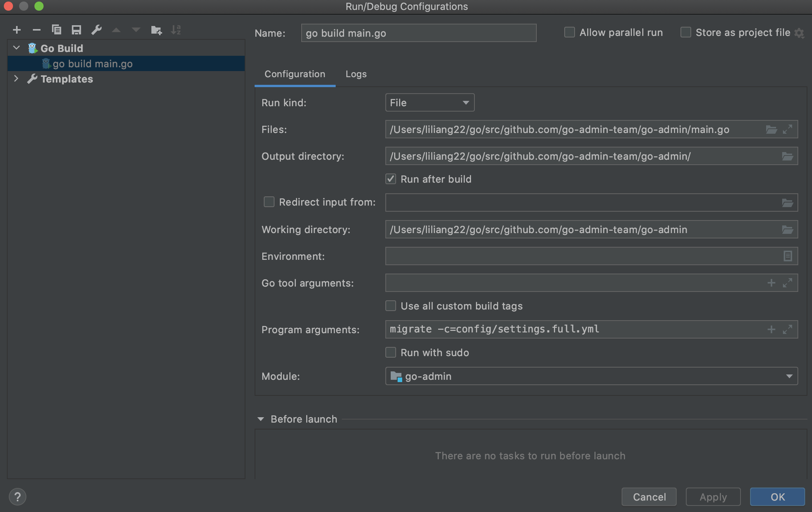Browse for the Output directory folder

point(787,156)
